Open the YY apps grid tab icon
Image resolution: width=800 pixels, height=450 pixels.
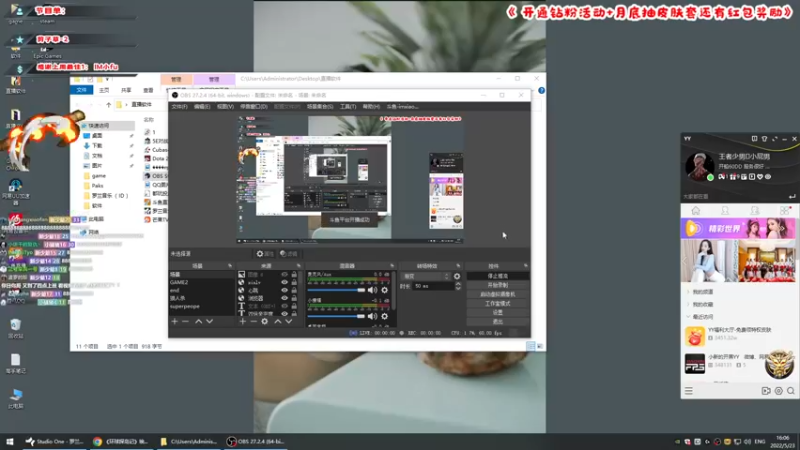coord(785,211)
